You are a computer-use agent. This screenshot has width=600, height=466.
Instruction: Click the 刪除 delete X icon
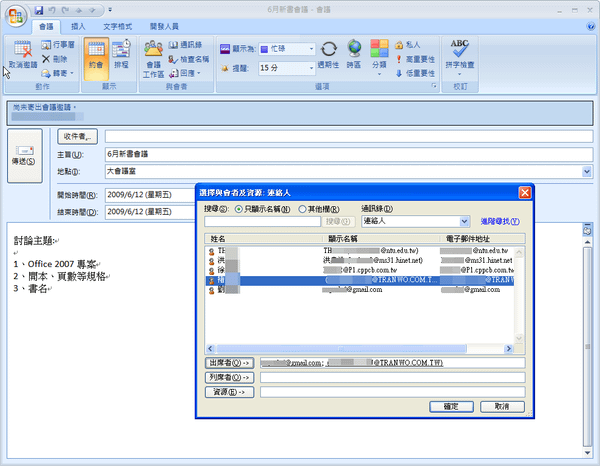click(54, 59)
